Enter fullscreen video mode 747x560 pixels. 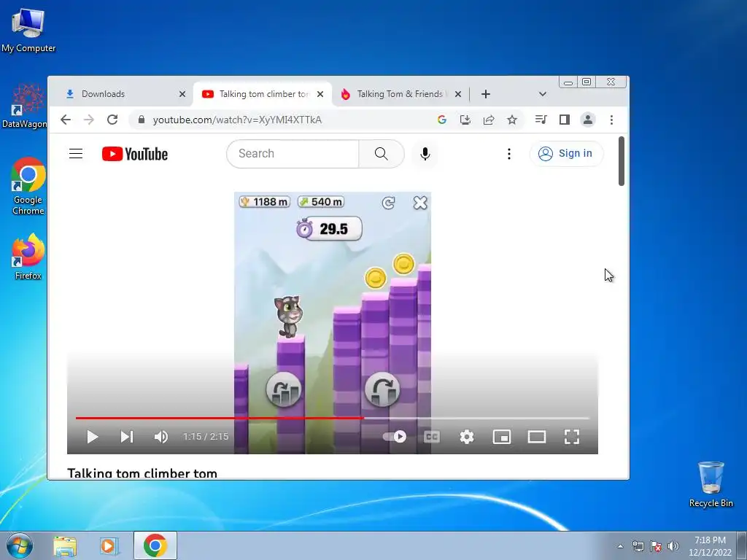pyautogui.click(x=572, y=437)
